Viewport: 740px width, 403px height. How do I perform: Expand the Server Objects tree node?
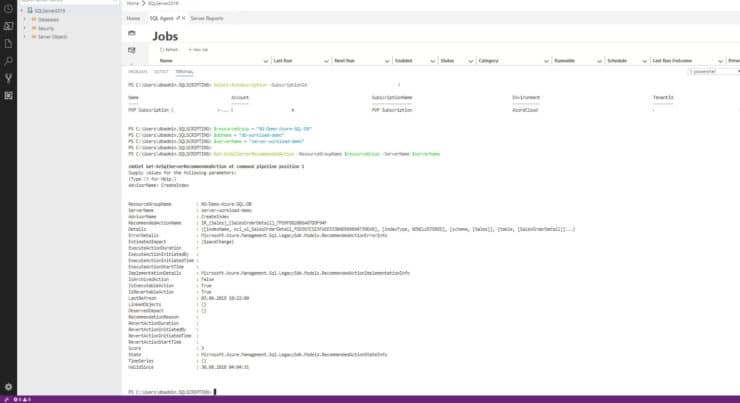click(24, 37)
